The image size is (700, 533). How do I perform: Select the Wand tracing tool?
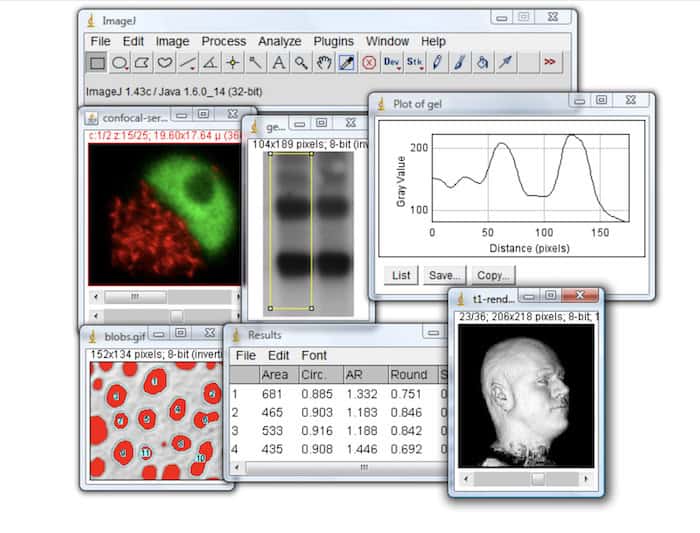255,63
